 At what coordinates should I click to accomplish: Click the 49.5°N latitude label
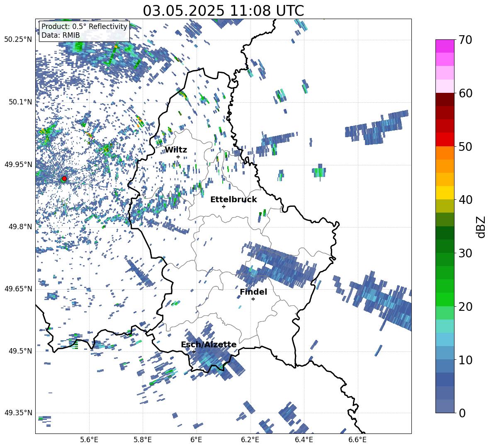20,351
